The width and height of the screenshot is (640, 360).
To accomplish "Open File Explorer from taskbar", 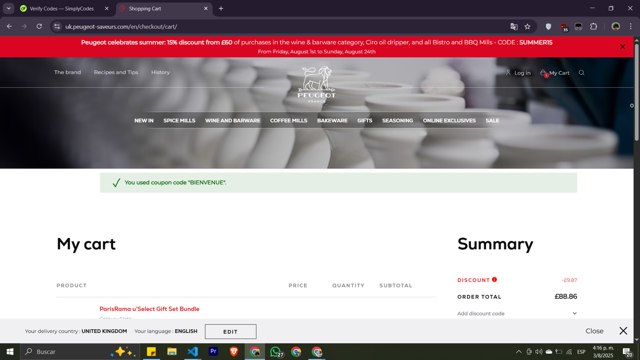I will click(x=172, y=351).
